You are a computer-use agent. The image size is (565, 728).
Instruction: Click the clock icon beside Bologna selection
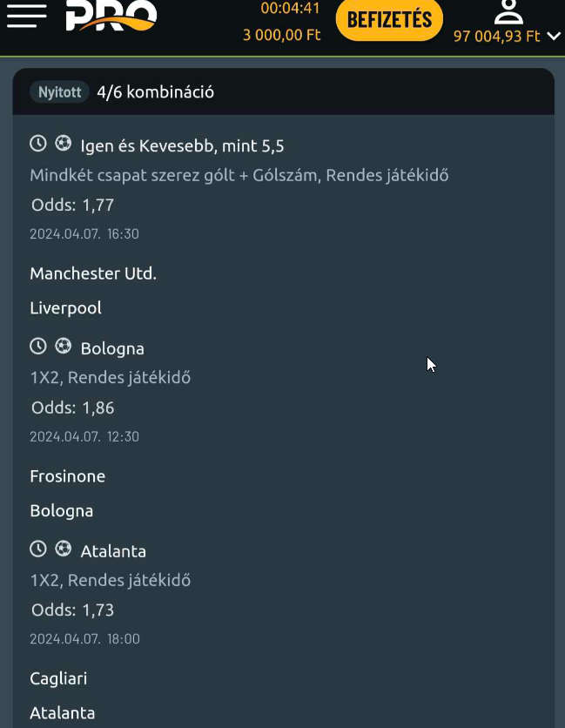click(38, 347)
